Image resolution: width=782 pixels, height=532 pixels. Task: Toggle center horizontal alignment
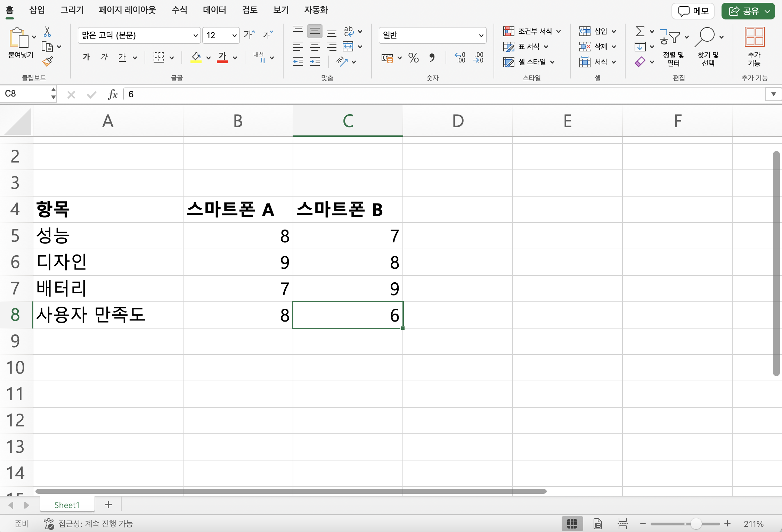point(315,47)
